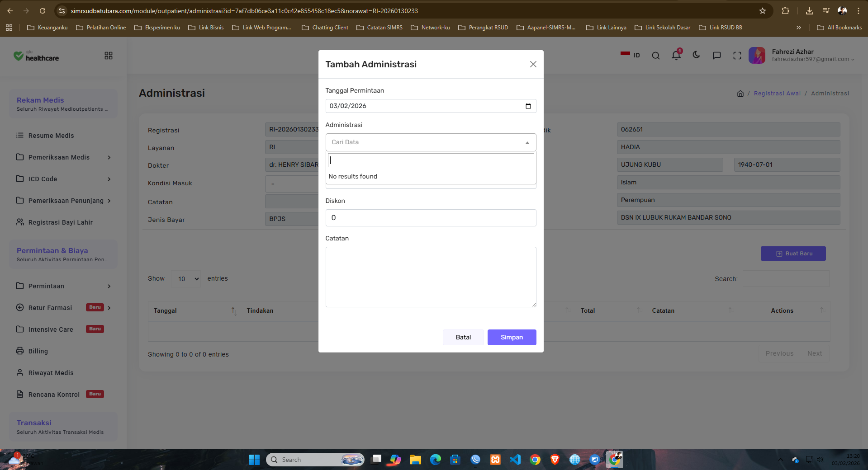Expand Pemeriksaan Medis sidebar menu
This screenshot has height=470, width=868.
pyautogui.click(x=63, y=157)
